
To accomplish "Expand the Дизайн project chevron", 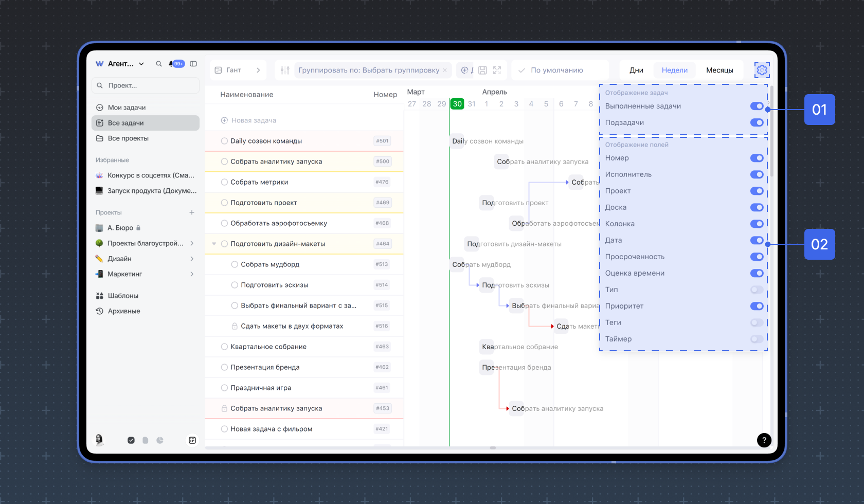I will [192, 259].
